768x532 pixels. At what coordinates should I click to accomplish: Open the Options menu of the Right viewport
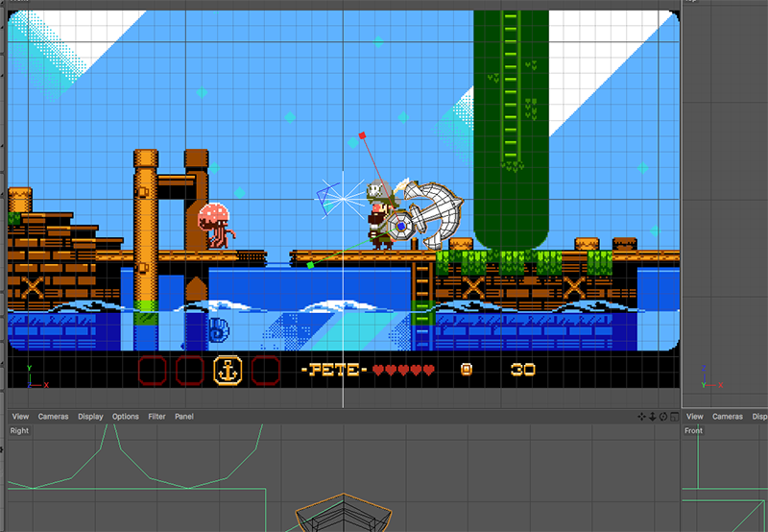(126, 417)
